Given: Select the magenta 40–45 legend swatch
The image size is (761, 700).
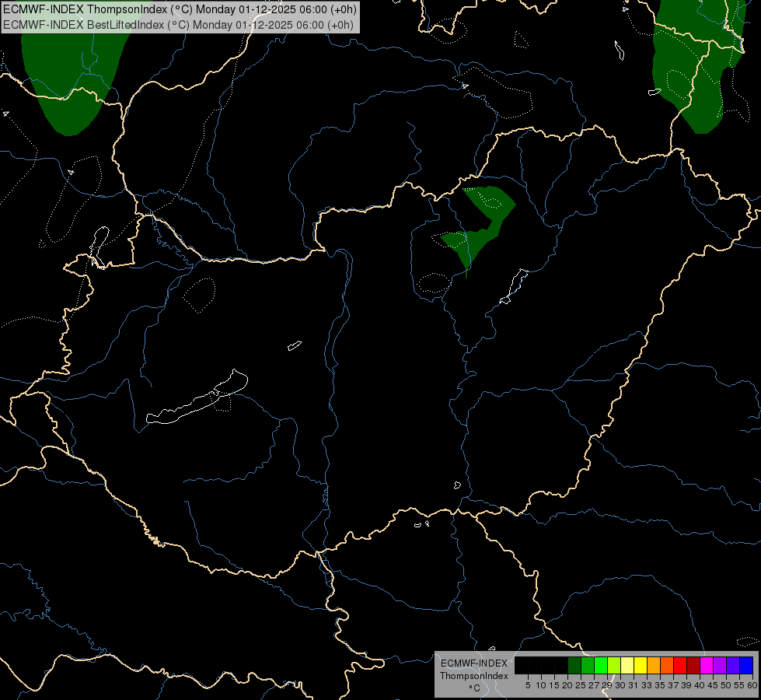Looking at the screenshot, I should click(707, 665).
